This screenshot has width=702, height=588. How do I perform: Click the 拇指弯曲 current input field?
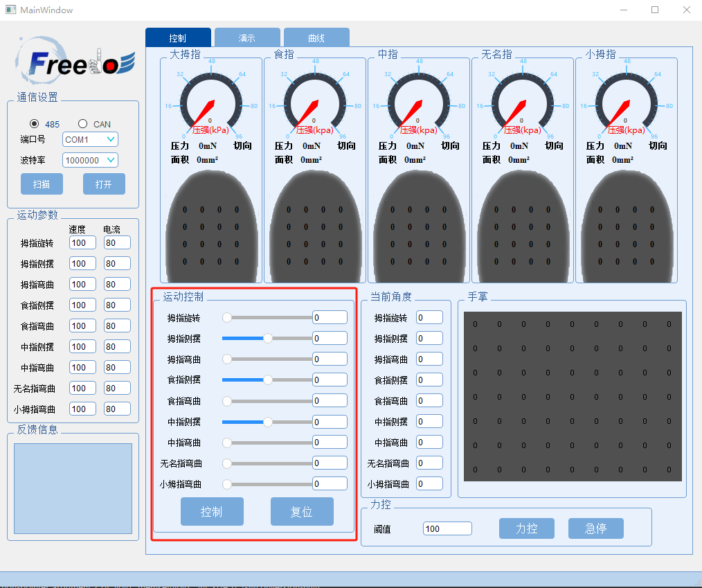117,284
